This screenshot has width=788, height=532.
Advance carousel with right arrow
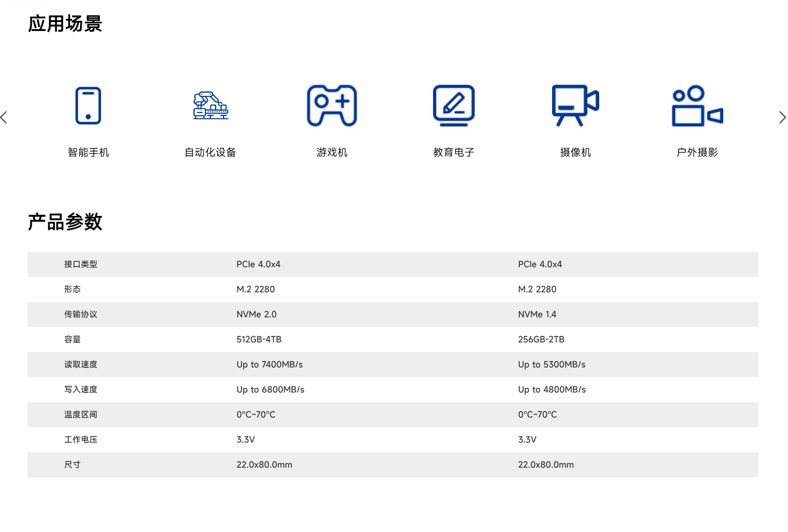(782, 117)
